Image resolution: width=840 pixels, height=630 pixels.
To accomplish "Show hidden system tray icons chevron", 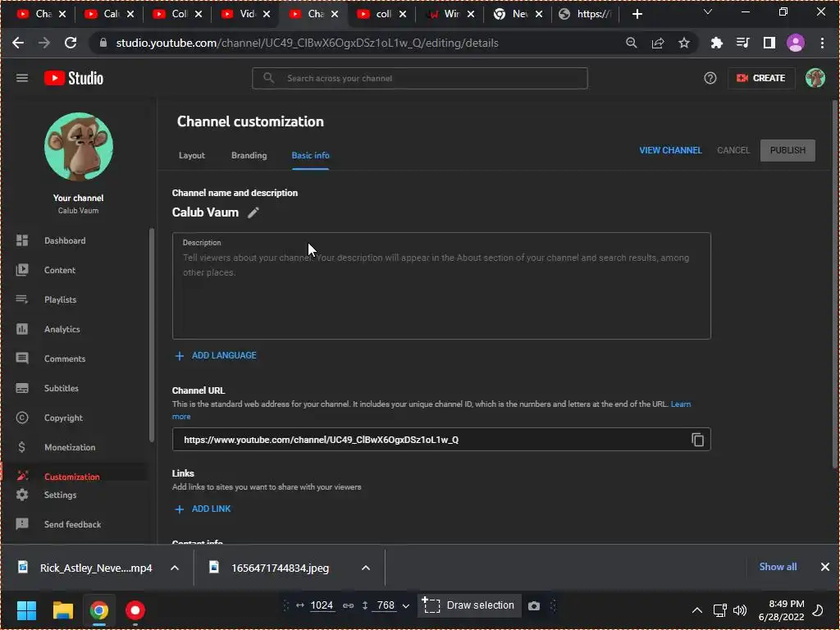I will pos(697,610).
